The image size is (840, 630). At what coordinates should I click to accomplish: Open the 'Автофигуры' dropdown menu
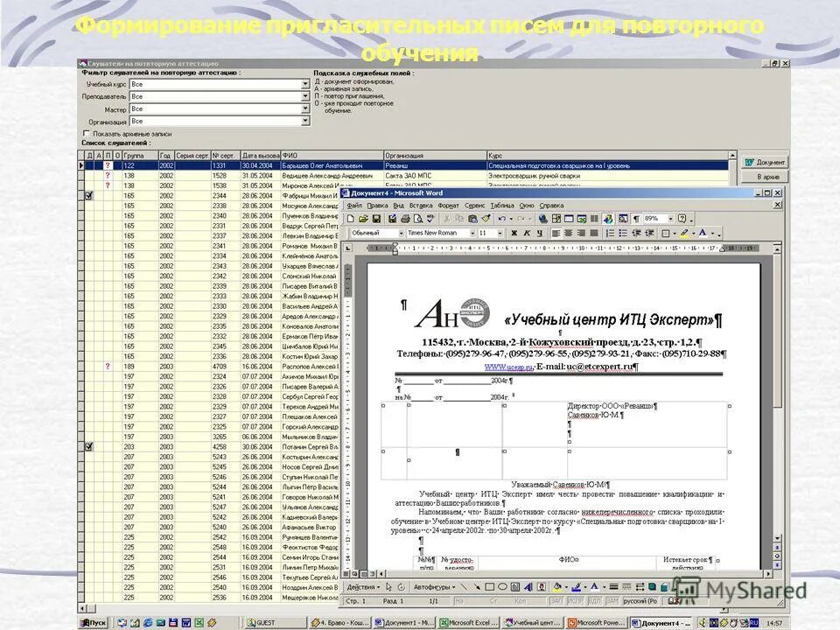coord(434,586)
